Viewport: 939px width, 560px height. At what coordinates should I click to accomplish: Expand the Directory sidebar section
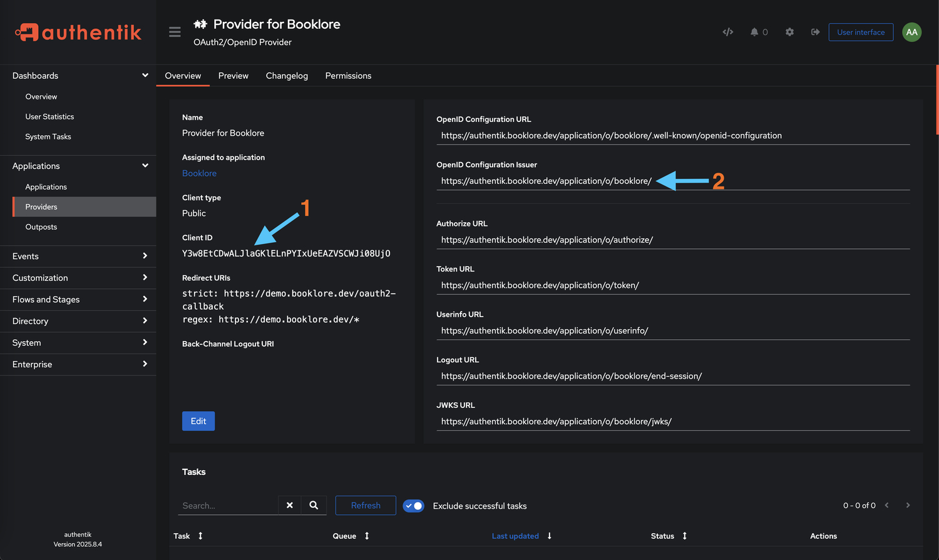(x=78, y=321)
